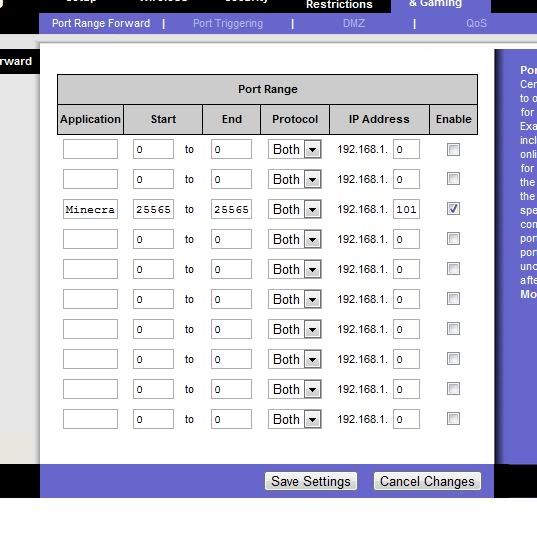The width and height of the screenshot is (537, 542).
Task: Open the Protocol dropdown in the fourth row
Action: click(295, 239)
